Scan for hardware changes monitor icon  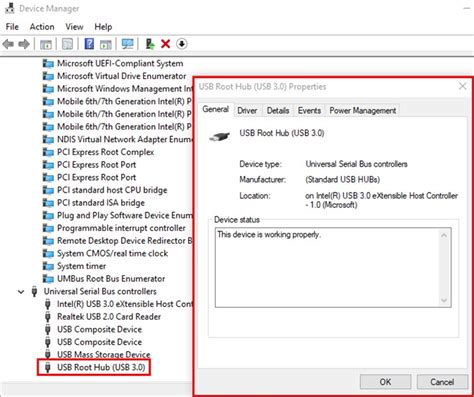point(127,44)
